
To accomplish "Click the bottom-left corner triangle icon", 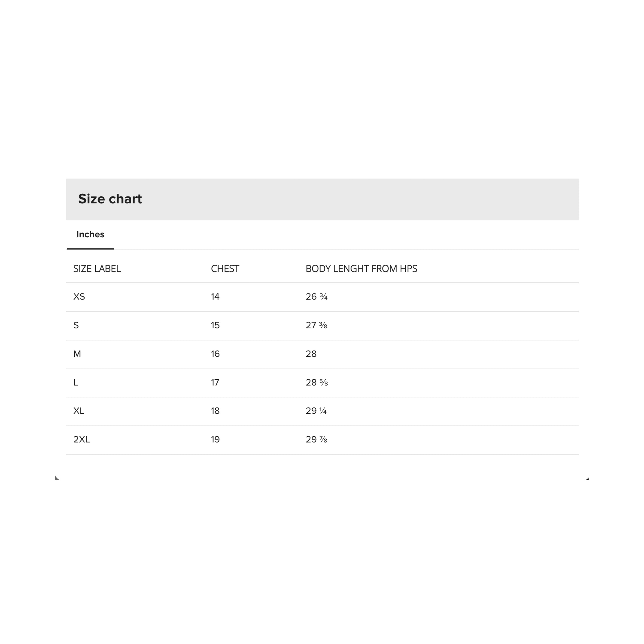I will click(x=57, y=478).
